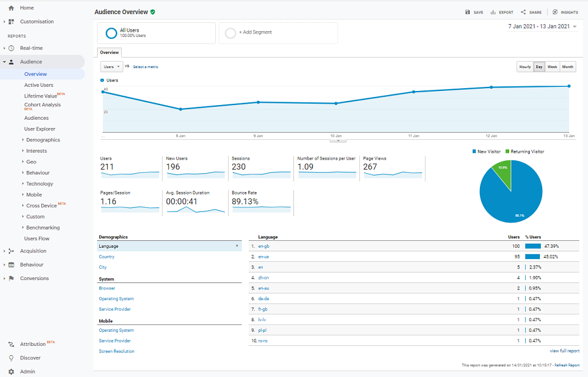Image resolution: width=588 pixels, height=377 pixels.
Task: Switch chart to Month view
Action: coord(568,66)
